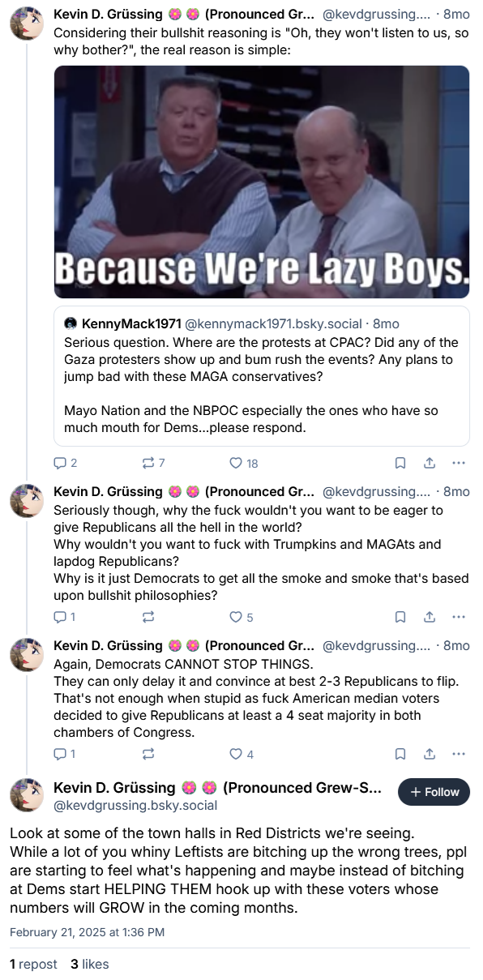
Task: Repost the first post showing 7 reposts
Action: point(153,463)
